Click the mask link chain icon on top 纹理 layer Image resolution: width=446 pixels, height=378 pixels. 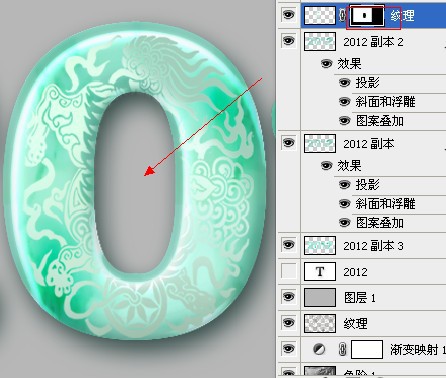(342, 15)
